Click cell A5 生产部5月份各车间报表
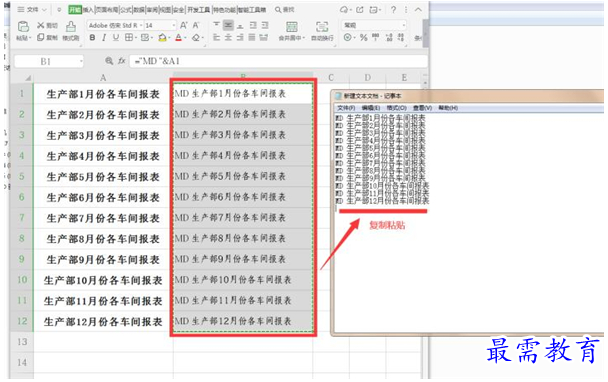 pyautogui.click(x=103, y=177)
